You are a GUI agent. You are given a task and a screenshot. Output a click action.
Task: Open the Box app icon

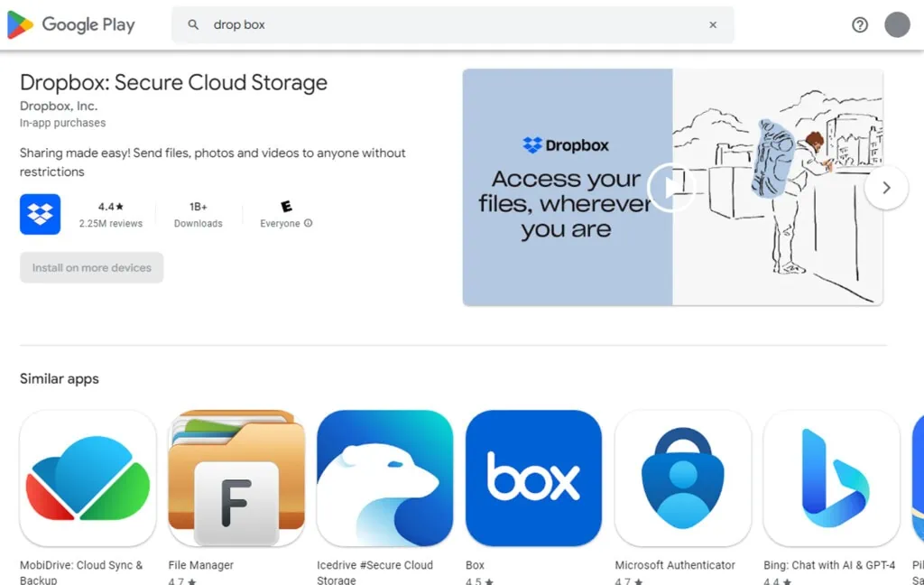click(534, 478)
